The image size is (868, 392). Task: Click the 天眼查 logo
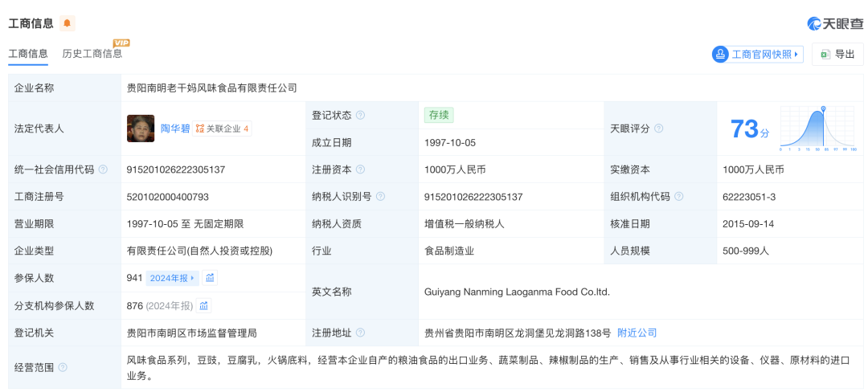pyautogui.click(x=835, y=23)
